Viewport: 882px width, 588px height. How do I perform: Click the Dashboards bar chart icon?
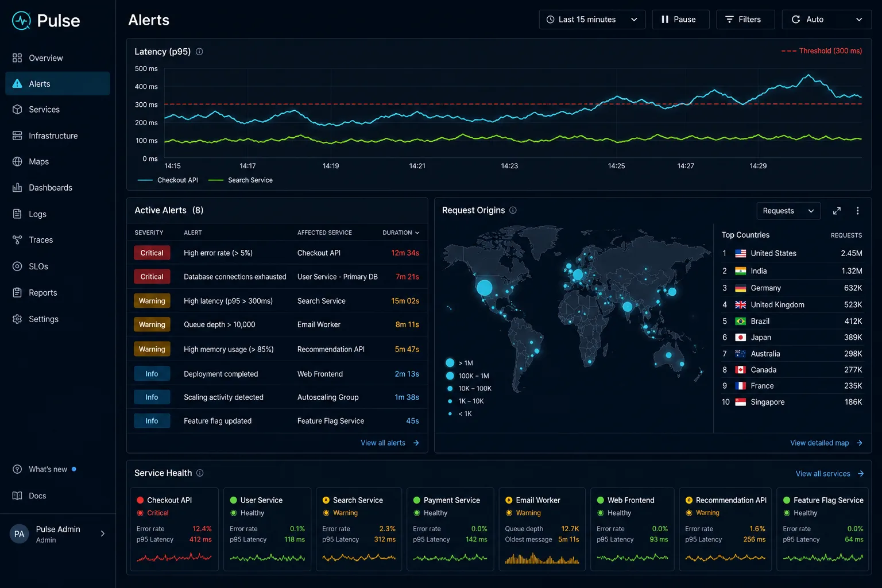(x=17, y=188)
